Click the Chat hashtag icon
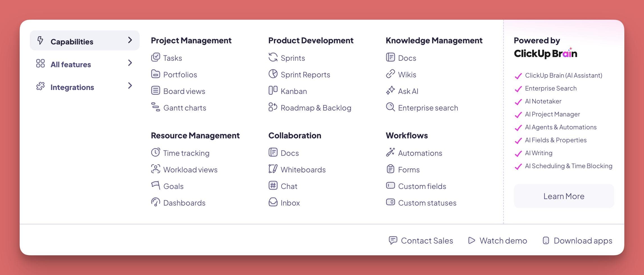Screen dimensions: 644x275 tap(273, 186)
